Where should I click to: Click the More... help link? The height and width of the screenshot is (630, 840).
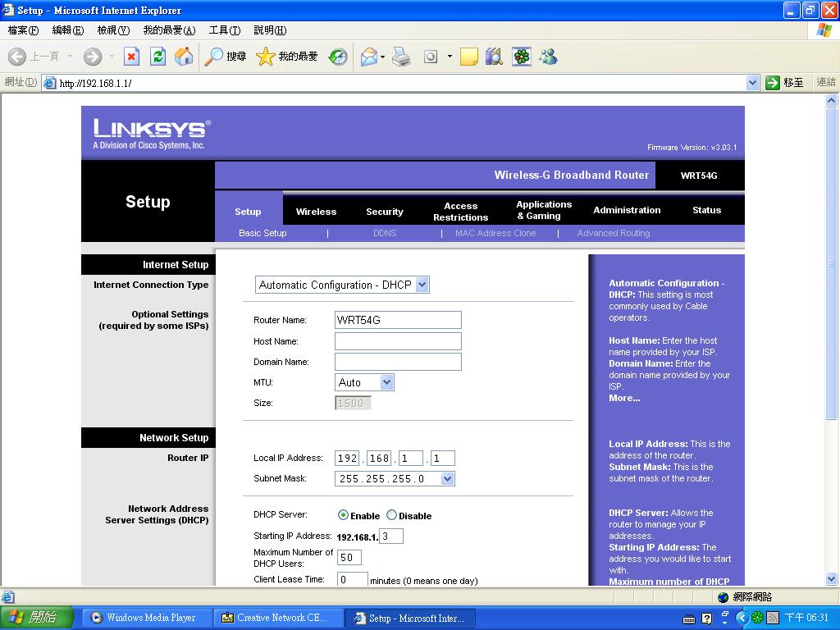click(x=624, y=398)
